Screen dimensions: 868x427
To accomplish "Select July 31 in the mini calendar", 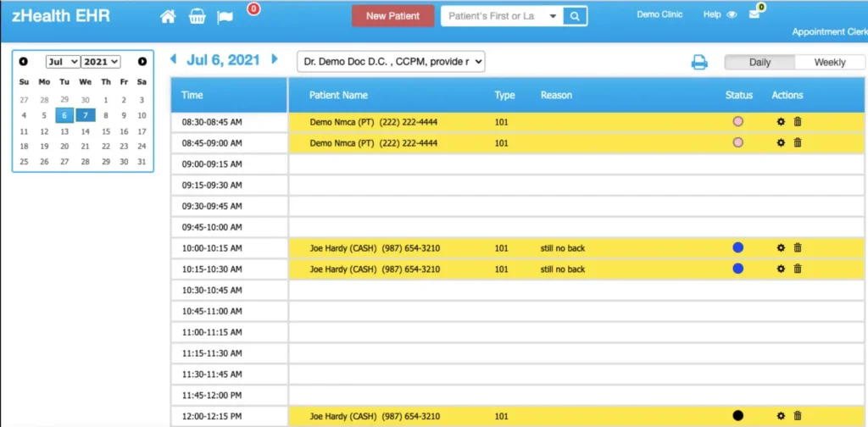I will tap(142, 162).
